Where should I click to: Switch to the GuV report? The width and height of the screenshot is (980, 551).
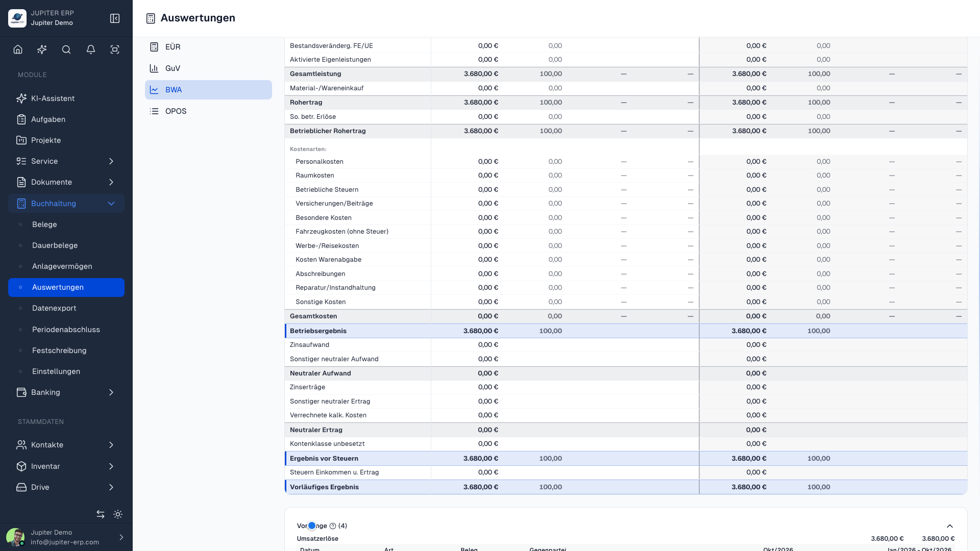click(208, 68)
